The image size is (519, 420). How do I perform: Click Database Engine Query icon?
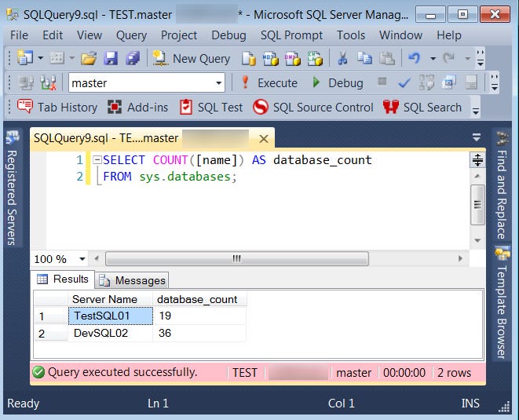click(x=248, y=59)
